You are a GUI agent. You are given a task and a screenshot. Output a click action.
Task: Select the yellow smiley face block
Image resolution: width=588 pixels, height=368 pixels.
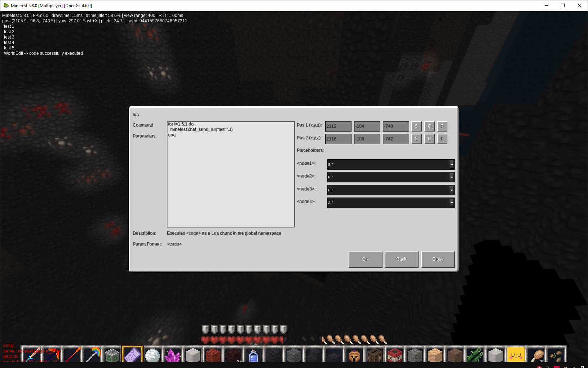coord(516,355)
